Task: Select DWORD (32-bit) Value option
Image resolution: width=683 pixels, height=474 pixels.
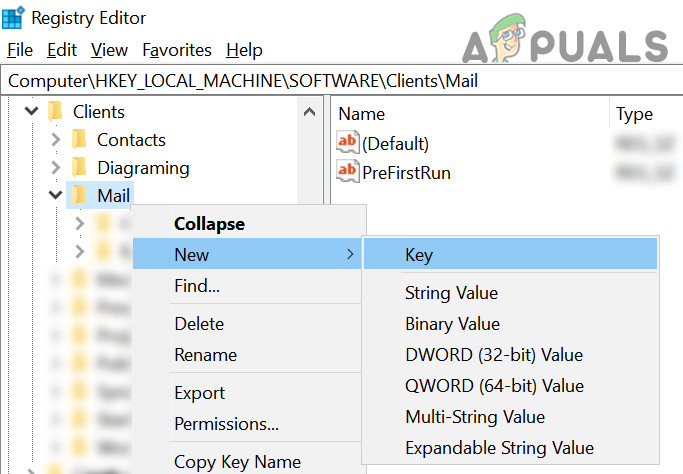Action: click(x=493, y=355)
